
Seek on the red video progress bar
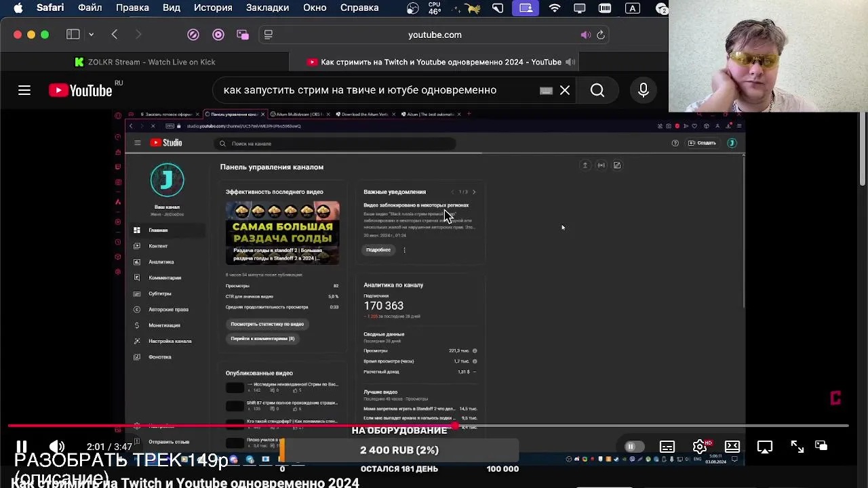(428, 426)
